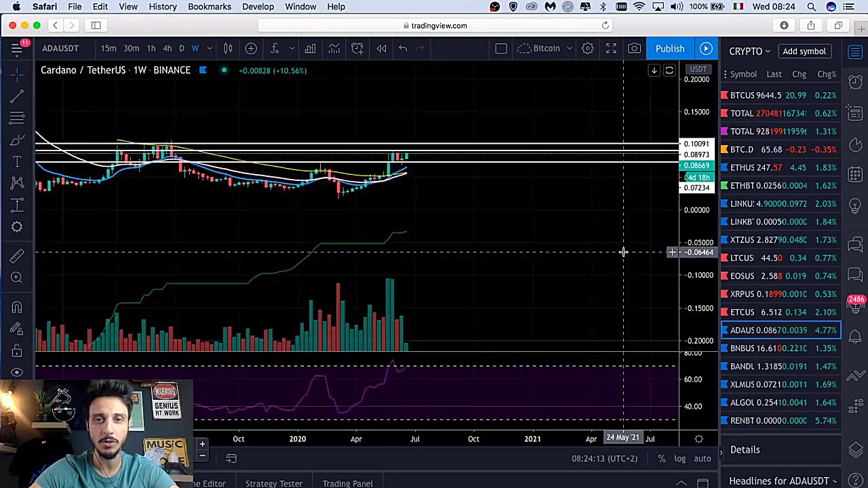Toggle stay in drawing mode
Screen dimensions: 868x488
[x=17, y=329]
